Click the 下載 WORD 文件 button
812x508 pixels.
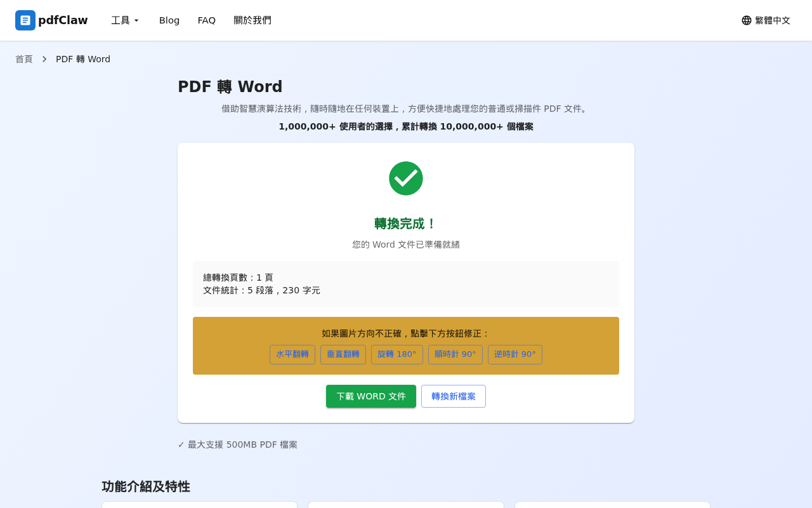371,396
